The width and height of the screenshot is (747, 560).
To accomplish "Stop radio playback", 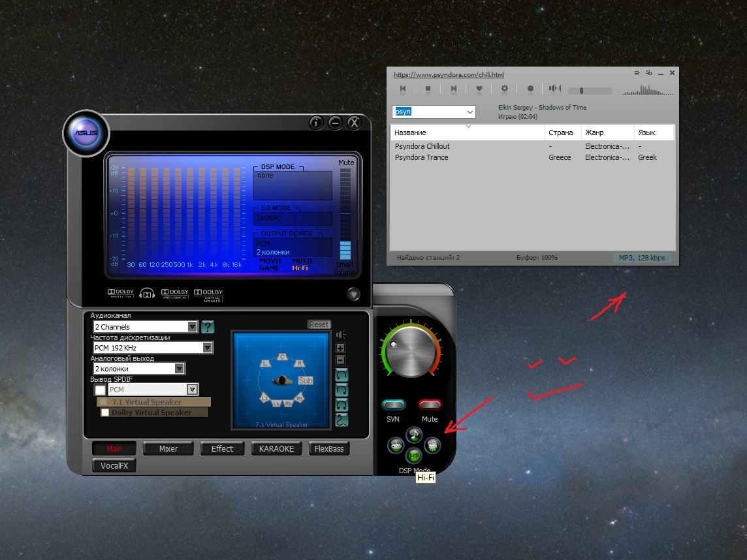I will (x=428, y=89).
